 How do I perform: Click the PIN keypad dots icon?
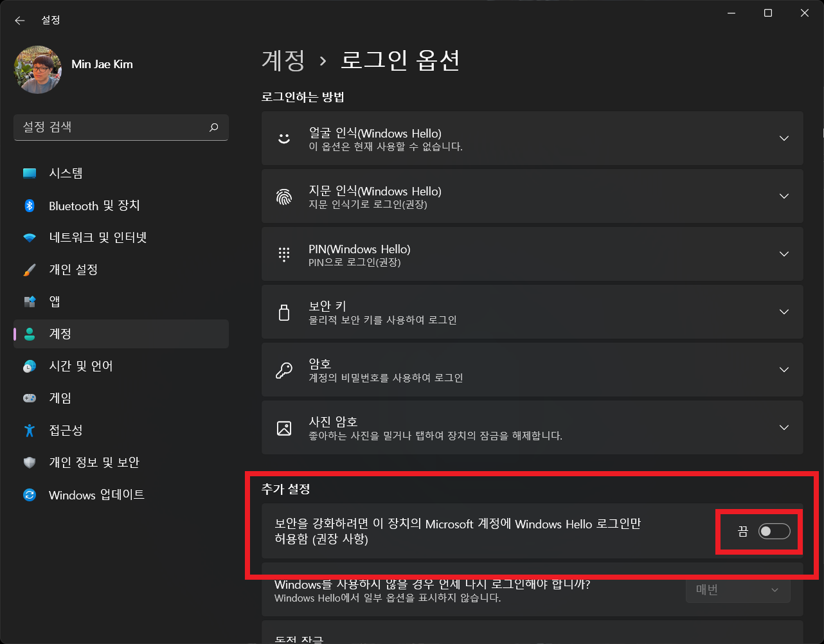pos(284,254)
